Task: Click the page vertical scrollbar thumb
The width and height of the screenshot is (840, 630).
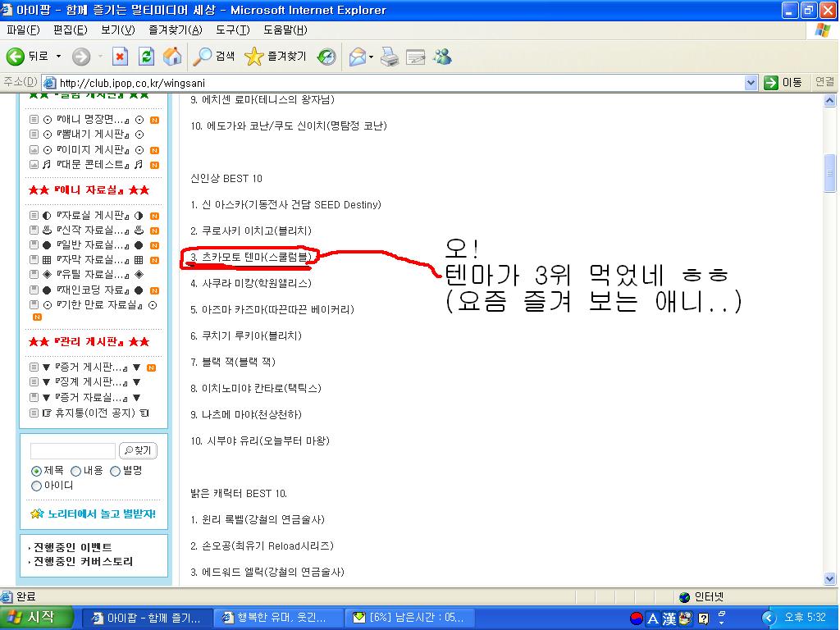Action: click(829, 172)
